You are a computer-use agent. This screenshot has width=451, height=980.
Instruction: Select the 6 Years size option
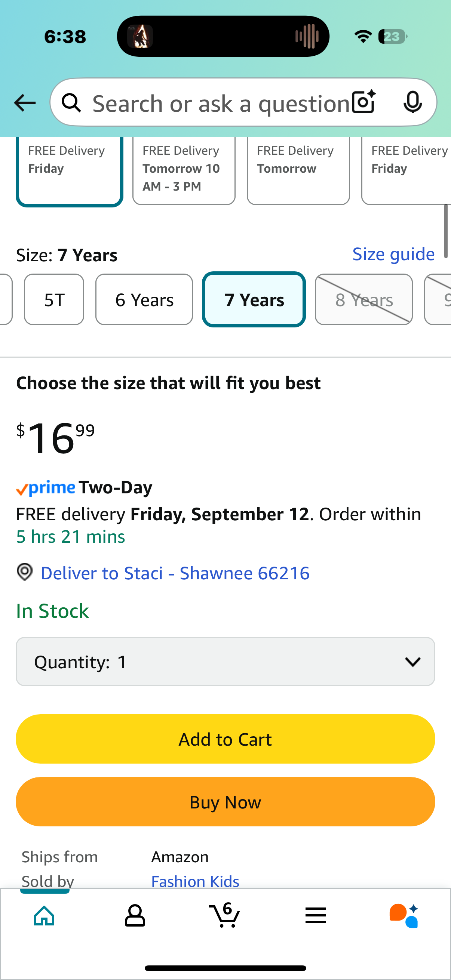pos(144,299)
